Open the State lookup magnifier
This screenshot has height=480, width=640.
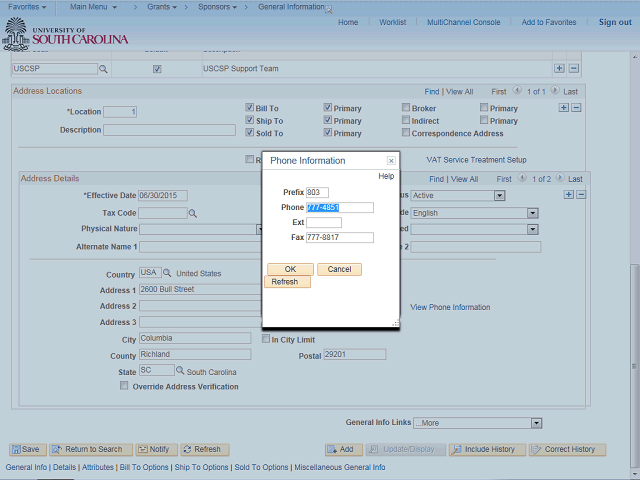(180, 370)
